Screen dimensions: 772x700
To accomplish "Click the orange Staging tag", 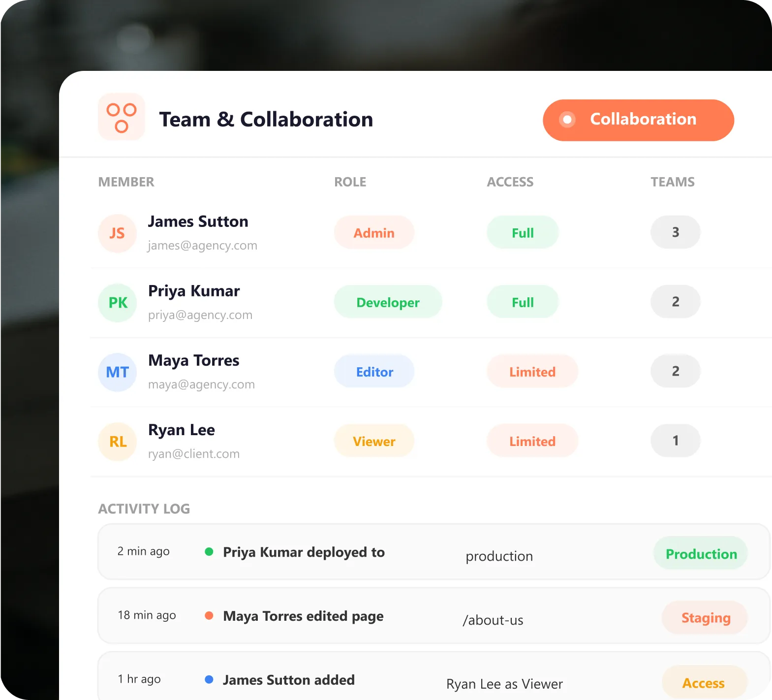I will tap(705, 618).
